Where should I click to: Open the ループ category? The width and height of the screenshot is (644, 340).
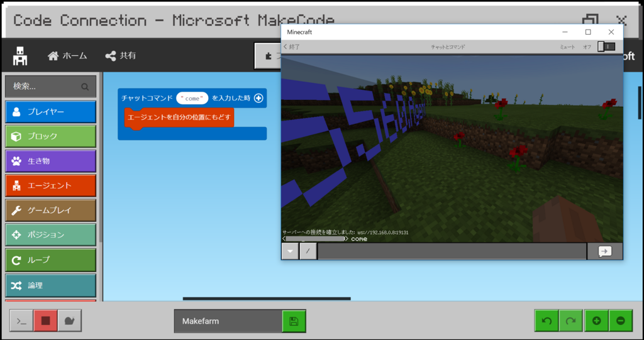pyautogui.click(x=50, y=260)
